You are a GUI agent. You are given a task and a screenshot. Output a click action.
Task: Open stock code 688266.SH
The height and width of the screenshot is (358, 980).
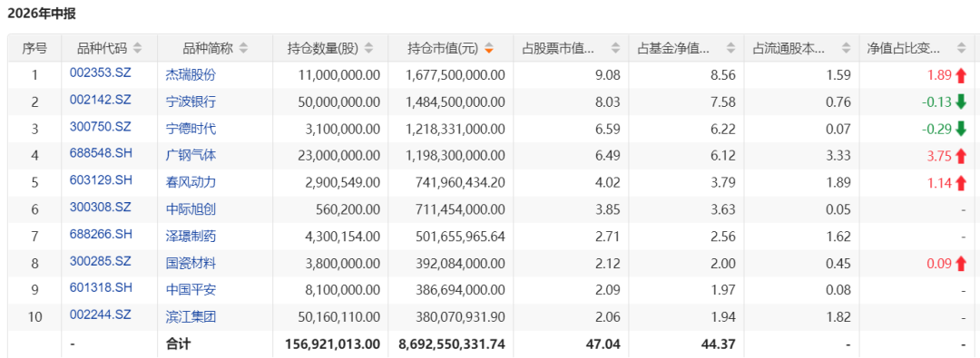(x=101, y=234)
